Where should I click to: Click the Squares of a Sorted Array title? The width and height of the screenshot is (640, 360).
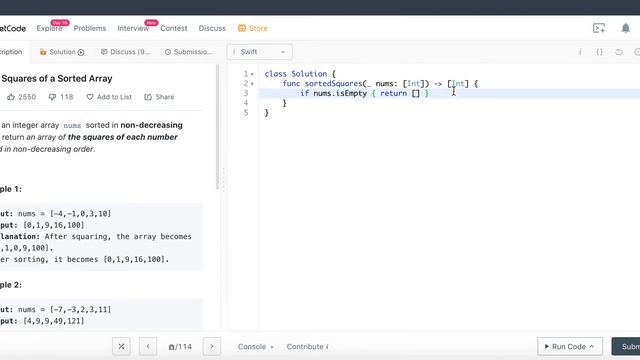pyautogui.click(x=57, y=78)
